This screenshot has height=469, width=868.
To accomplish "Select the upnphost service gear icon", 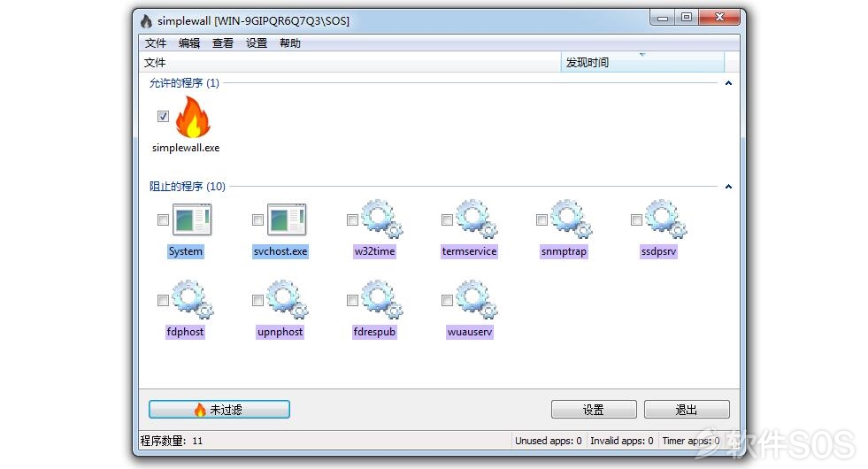I will (287, 299).
